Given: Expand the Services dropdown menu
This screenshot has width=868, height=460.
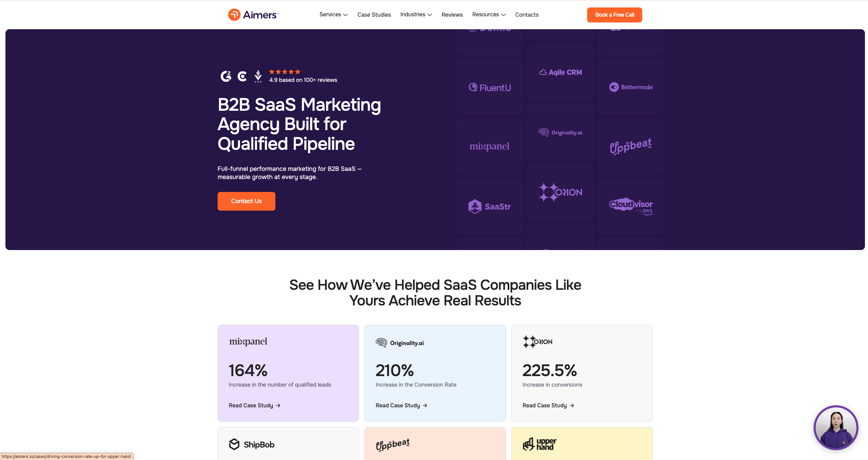Looking at the screenshot, I should [x=334, y=15].
